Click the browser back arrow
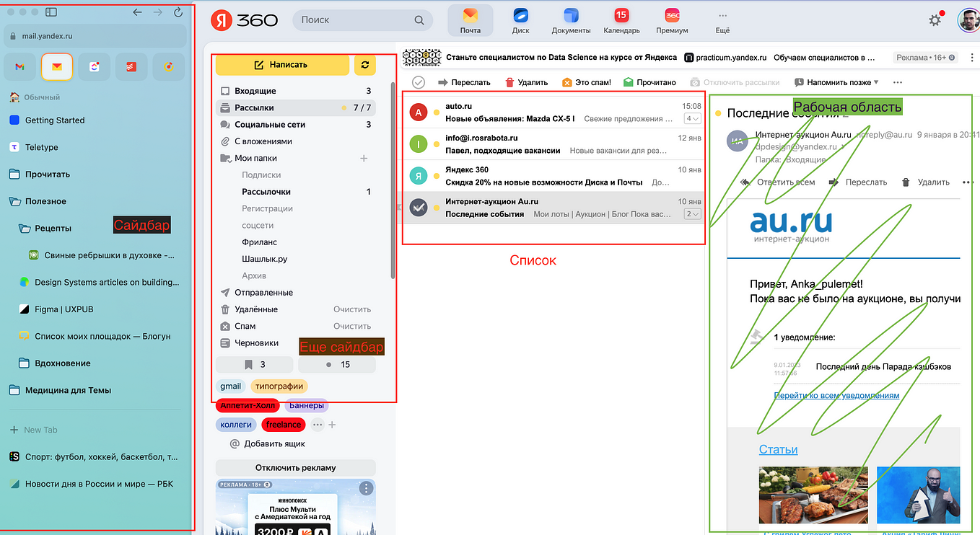The width and height of the screenshot is (980, 535). (x=138, y=12)
